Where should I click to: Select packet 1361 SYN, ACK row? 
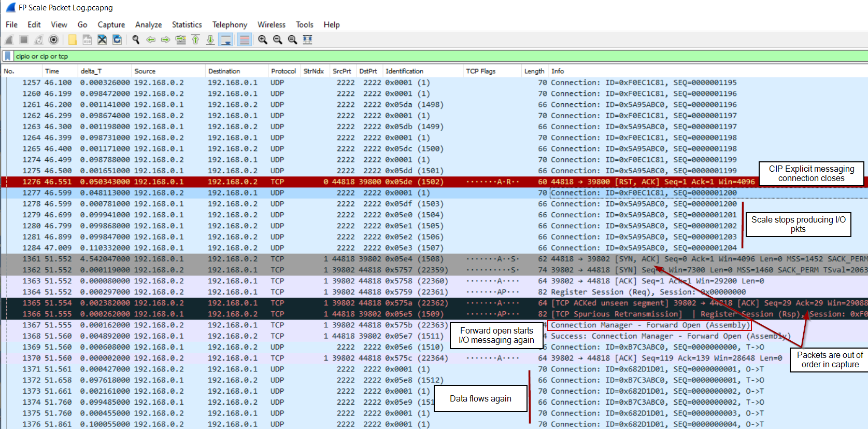click(x=434, y=259)
